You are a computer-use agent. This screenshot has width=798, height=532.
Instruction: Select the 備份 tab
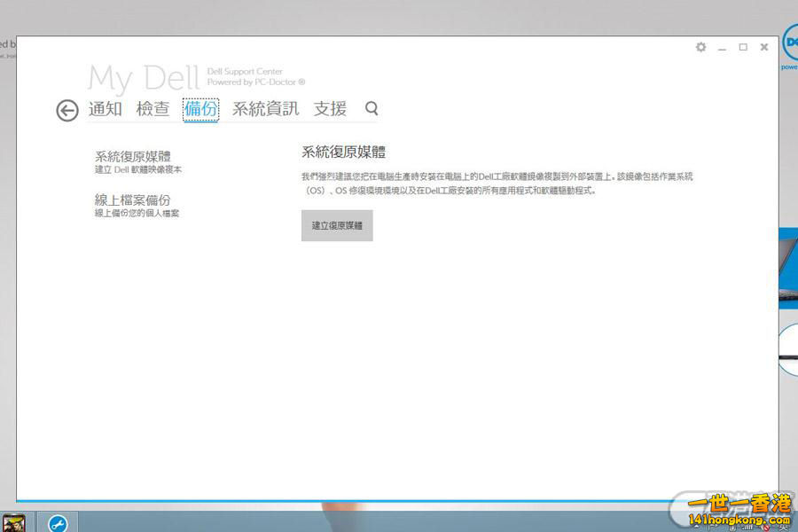point(200,109)
